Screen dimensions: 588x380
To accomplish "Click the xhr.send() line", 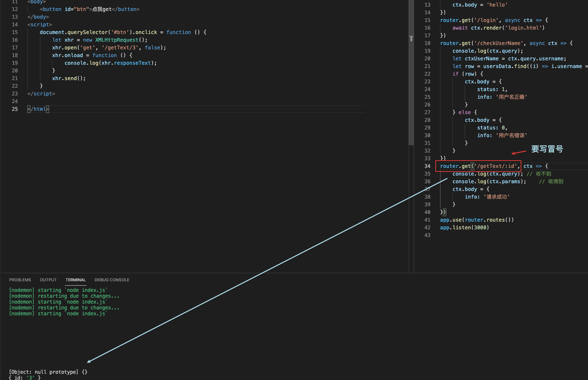I will pos(69,78).
